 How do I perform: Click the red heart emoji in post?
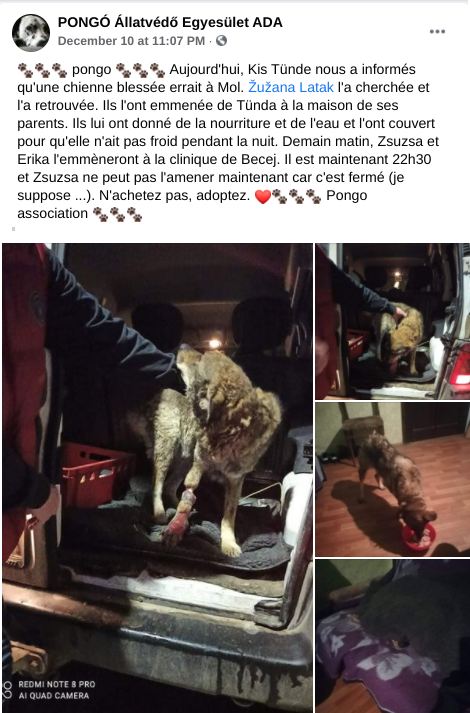[263, 196]
